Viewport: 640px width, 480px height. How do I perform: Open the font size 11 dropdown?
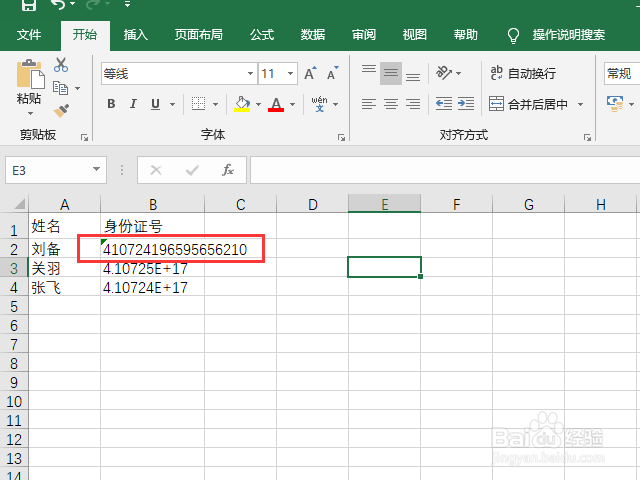click(290, 73)
